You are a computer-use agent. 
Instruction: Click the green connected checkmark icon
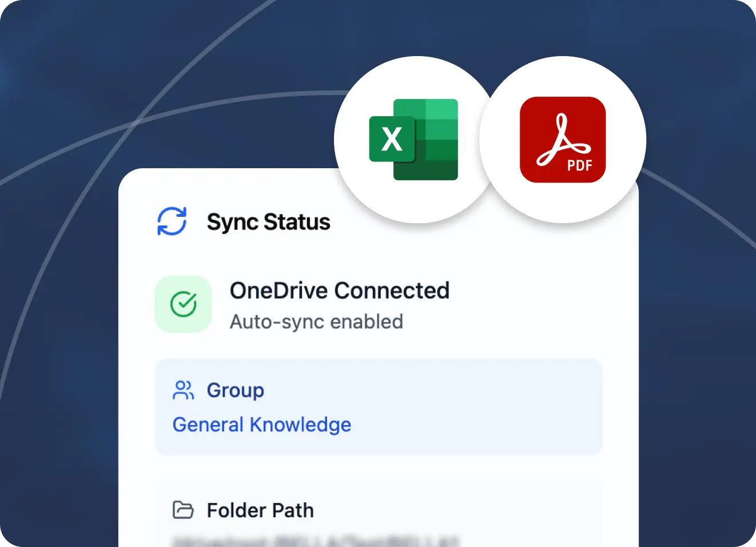coord(184,304)
